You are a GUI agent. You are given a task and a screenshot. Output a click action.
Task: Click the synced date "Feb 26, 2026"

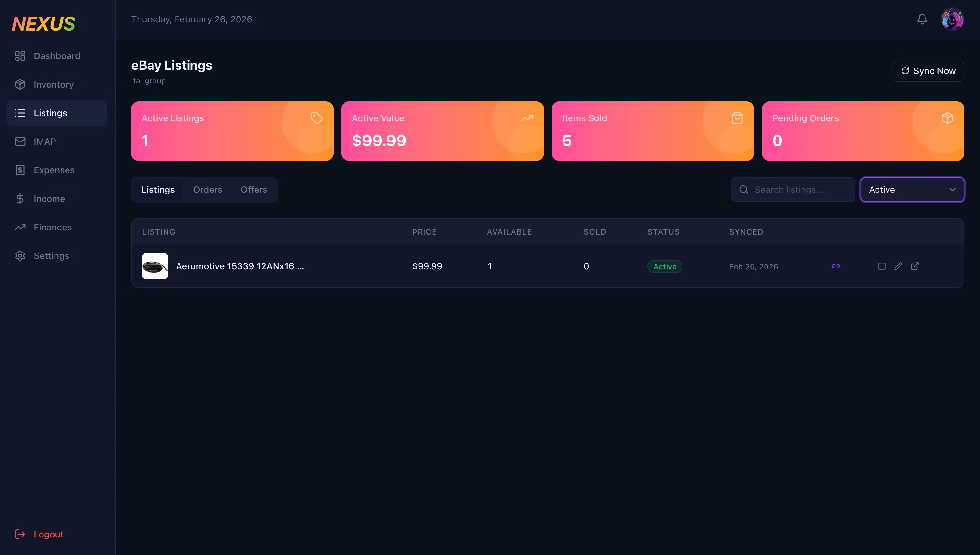753,266
